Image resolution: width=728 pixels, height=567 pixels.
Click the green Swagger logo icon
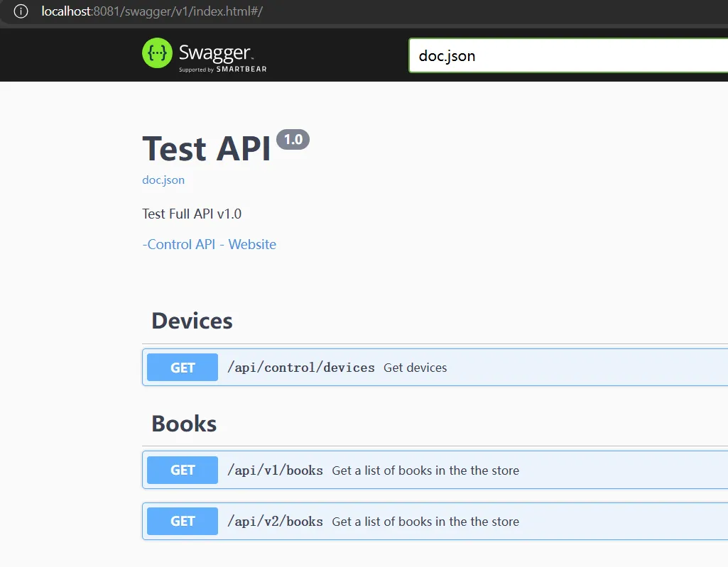coord(157,53)
